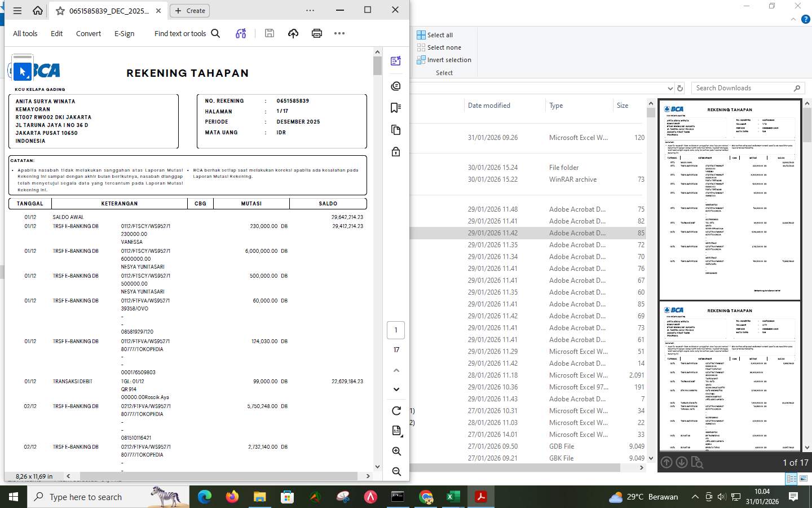Screen dimensions: 812x508
Task: Expand hidden icons in the system tray
Action: pyautogui.click(x=695, y=497)
